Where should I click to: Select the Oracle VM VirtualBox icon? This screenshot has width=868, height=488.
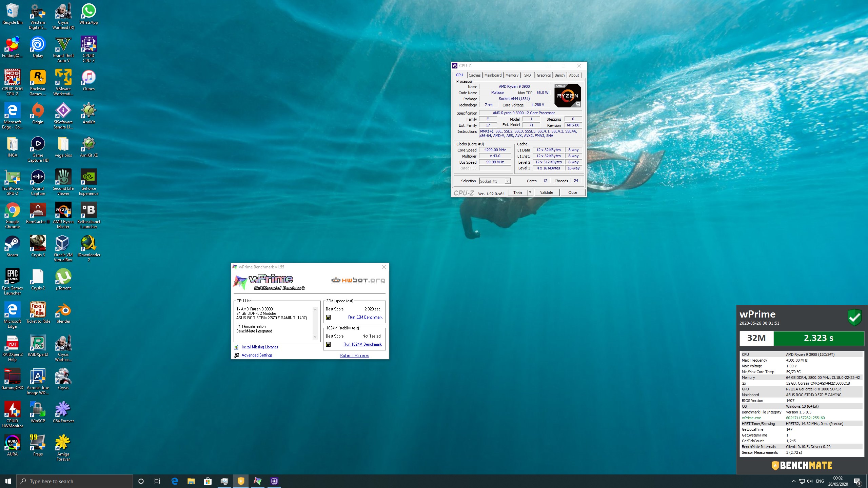[x=63, y=249]
